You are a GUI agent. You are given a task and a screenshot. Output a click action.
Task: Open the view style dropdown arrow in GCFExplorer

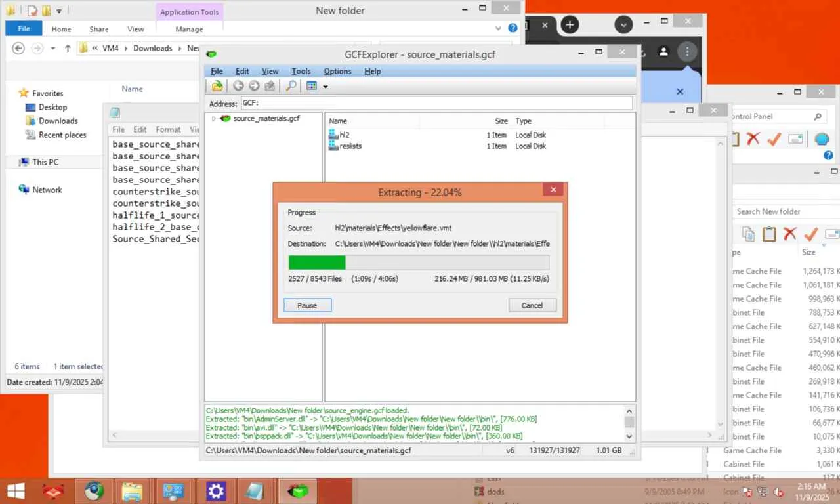click(325, 87)
